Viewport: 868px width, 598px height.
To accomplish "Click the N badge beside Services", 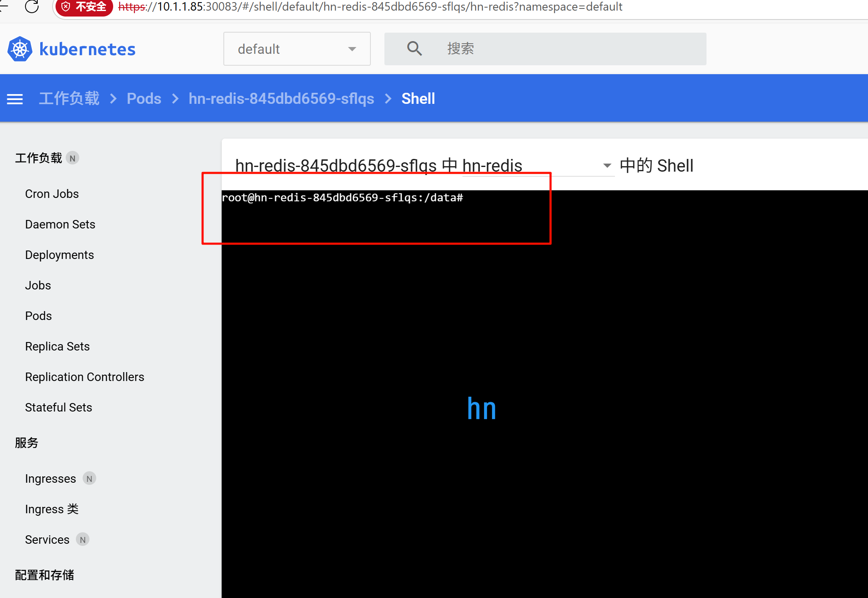I will (x=83, y=540).
